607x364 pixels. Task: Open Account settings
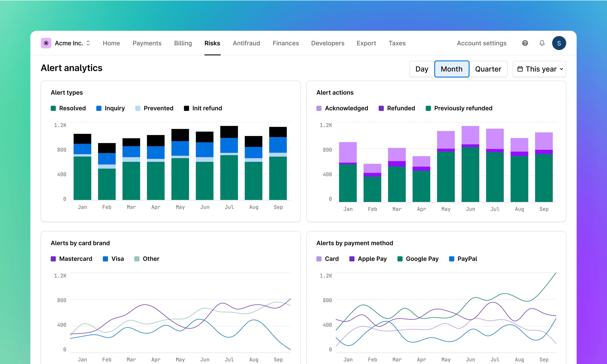coord(482,43)
